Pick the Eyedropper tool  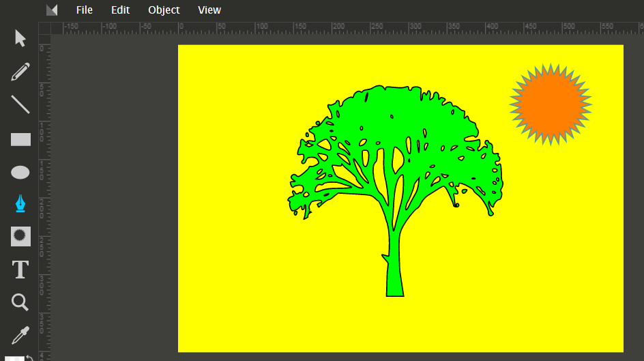20,335
